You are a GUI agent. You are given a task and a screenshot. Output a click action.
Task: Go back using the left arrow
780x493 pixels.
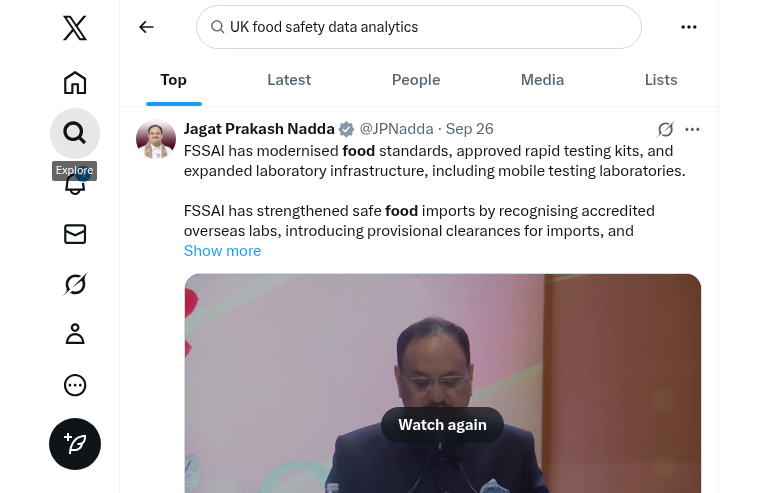click(x=147, y=27)
